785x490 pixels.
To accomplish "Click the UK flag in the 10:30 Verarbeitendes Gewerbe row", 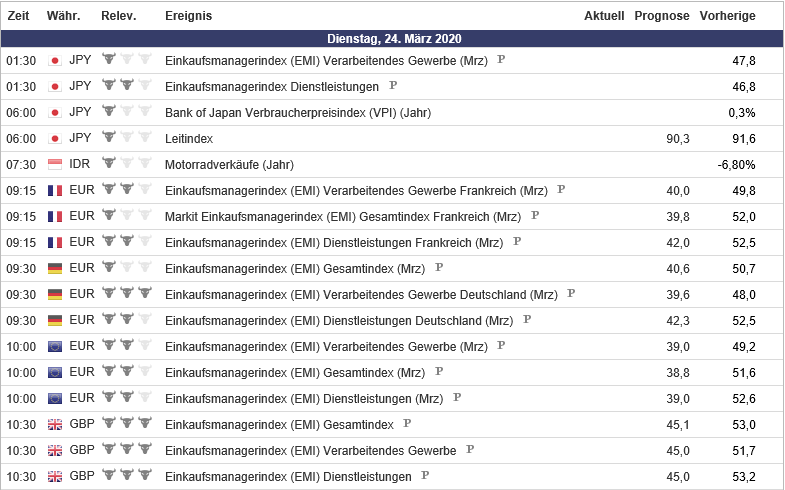I will point(55,451).
